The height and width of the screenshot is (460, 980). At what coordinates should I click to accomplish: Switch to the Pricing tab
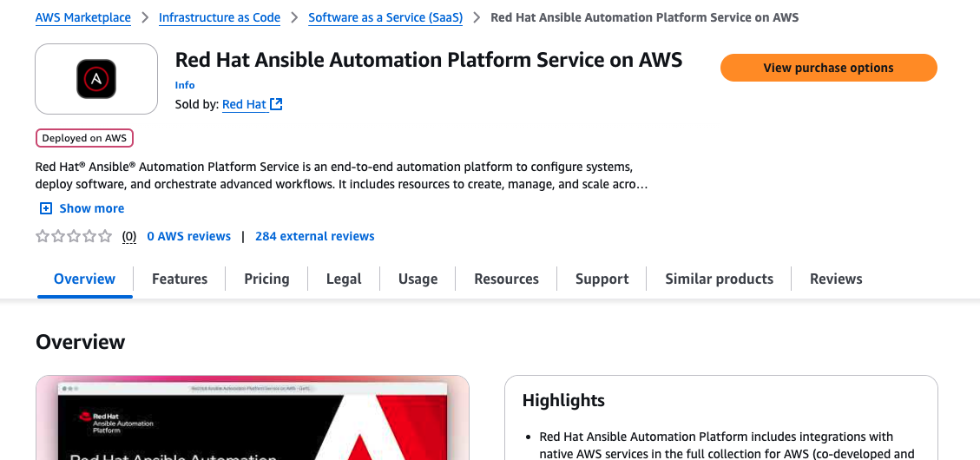[x=266, y=279]
